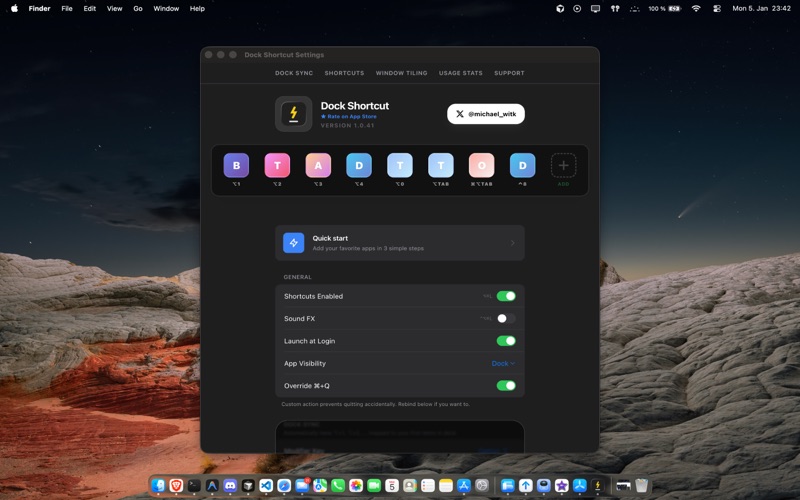Open Terminal from the Dock
800x500 pixels.
point(194,485)
